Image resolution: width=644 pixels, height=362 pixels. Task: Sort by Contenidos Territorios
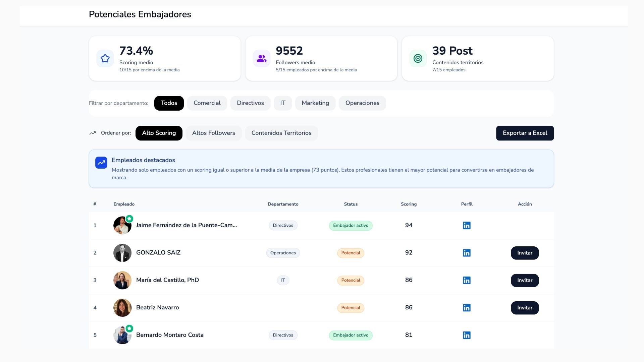tap(281, 133)
